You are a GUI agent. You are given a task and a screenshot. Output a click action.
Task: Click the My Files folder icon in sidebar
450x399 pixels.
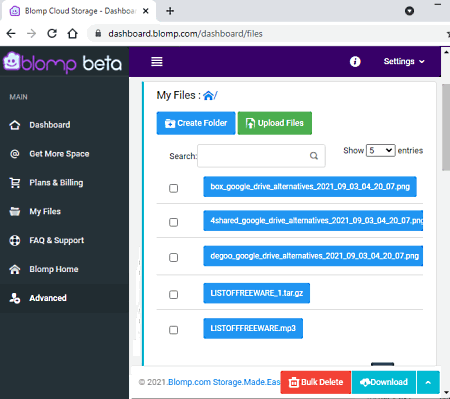pos(15,211)
